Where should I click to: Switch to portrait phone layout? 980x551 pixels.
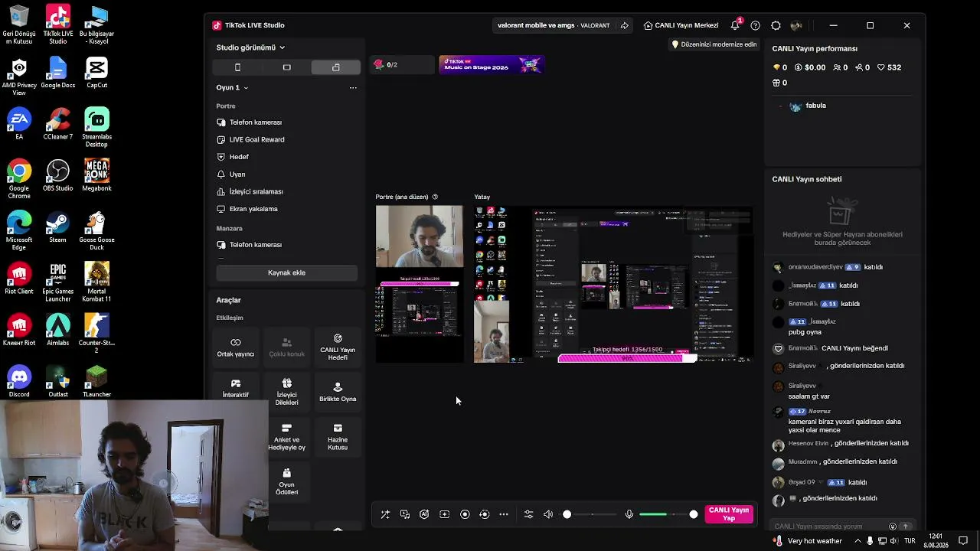point(237,67)
